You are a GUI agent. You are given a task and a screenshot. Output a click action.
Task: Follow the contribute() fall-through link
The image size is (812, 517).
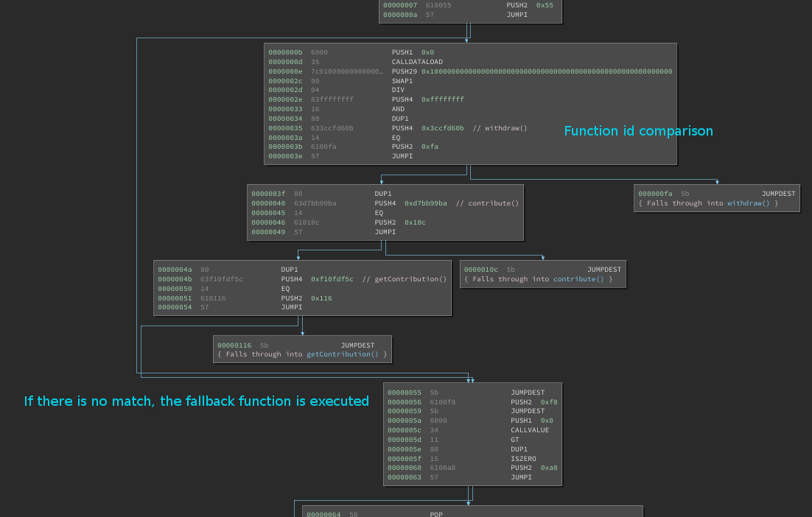coord(578,279)
